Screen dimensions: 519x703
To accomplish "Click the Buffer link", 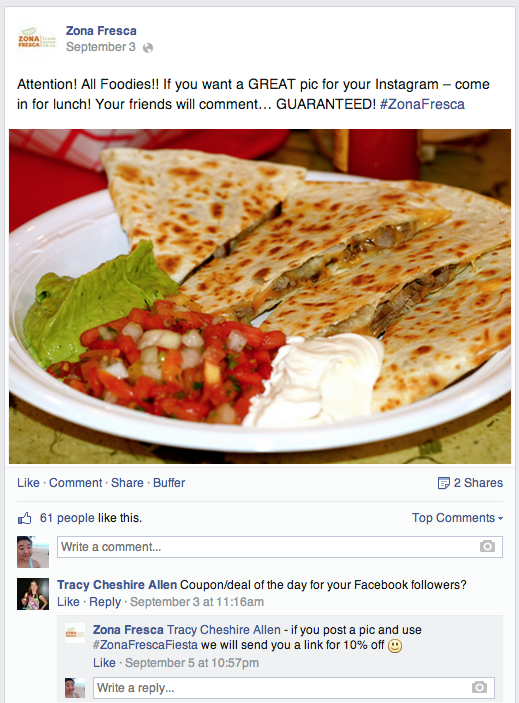I will [x=169, y=483].
